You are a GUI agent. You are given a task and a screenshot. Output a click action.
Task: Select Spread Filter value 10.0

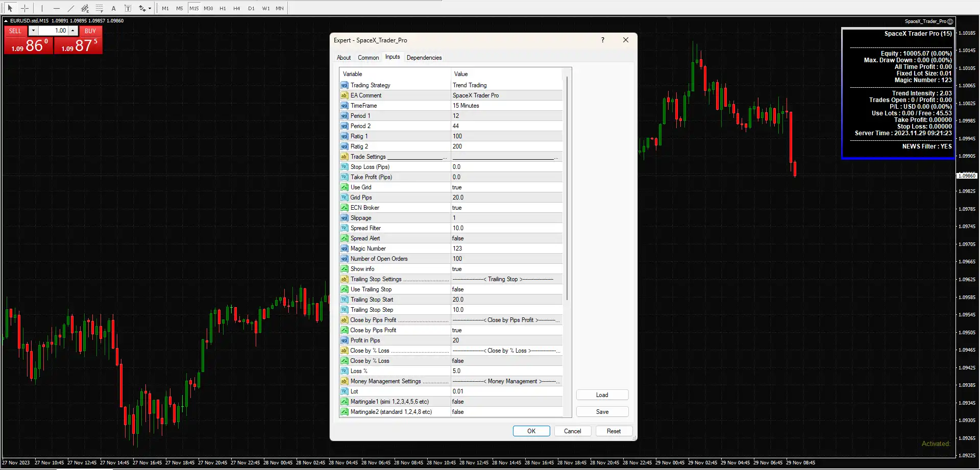[506, 228]
